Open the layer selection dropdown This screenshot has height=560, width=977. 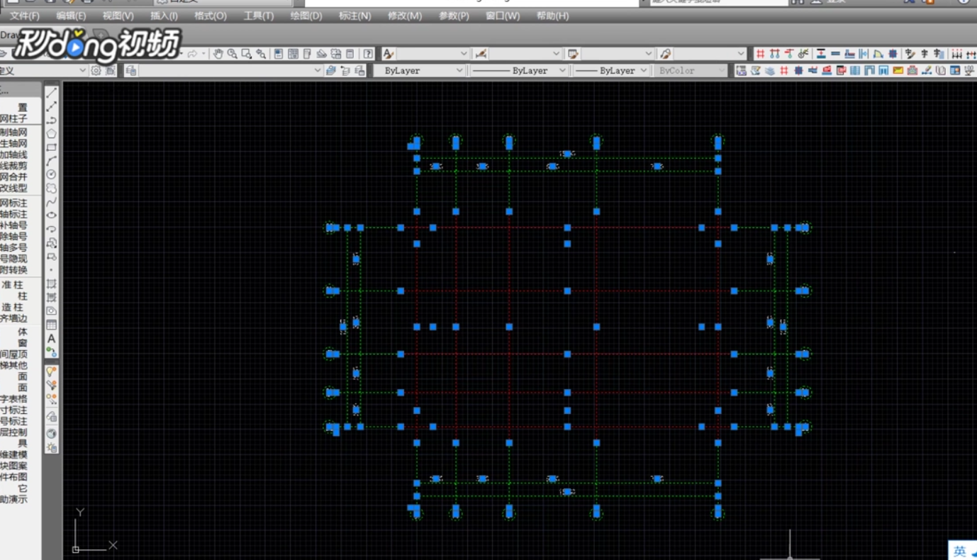pyautogui.click(x=230, y=70)
